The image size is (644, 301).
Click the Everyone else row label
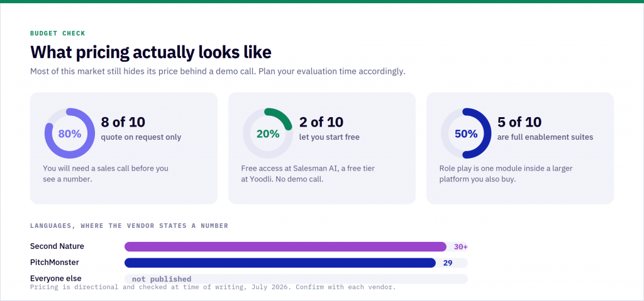coord(56,278)
